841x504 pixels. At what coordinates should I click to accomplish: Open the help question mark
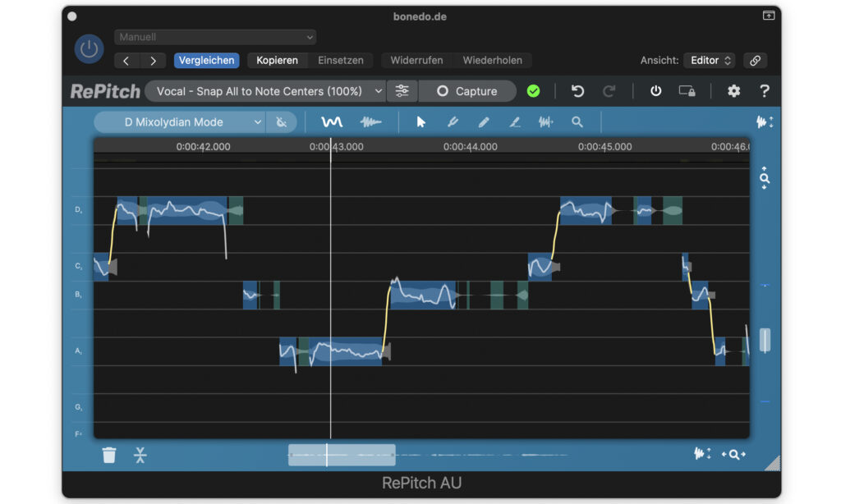765,91
